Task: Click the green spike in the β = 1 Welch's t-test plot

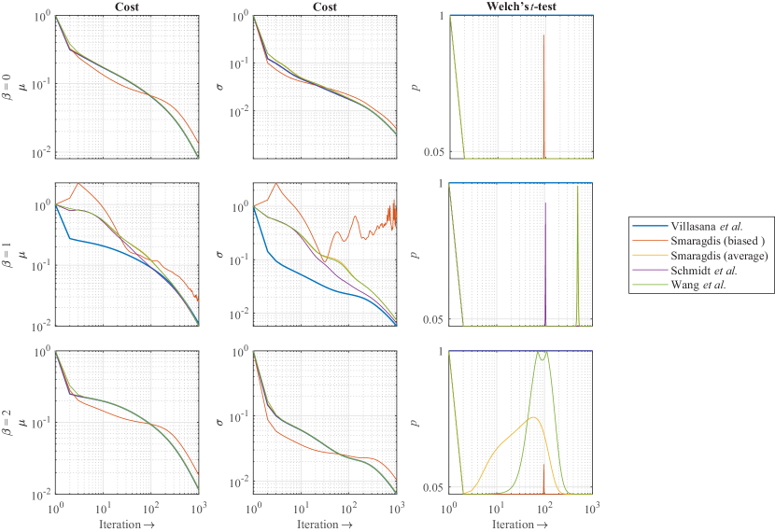Action: click(577, 256)
